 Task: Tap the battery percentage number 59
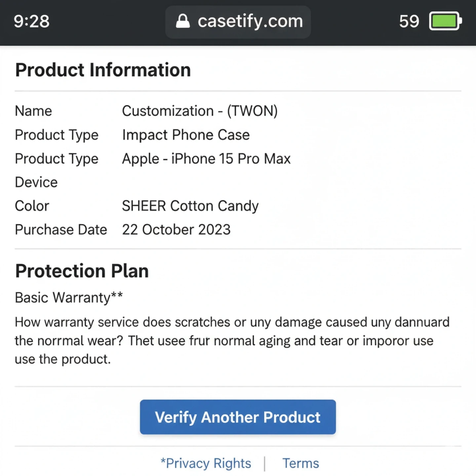click(x=409, y=21)
